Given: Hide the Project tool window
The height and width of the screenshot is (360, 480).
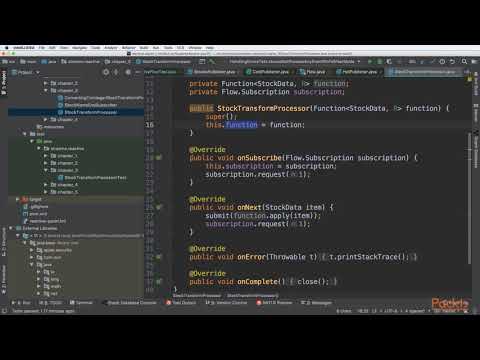Looking at the screenshot, I should (x=137, y=72).
